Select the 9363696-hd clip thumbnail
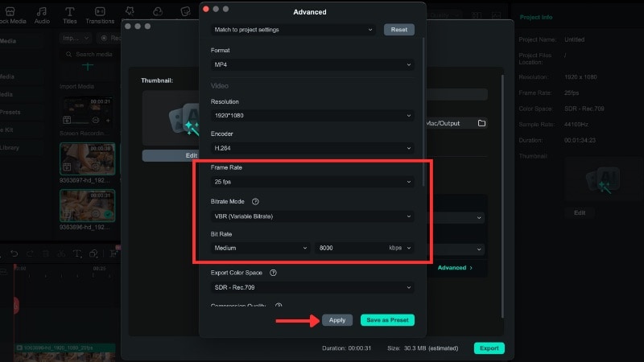This screenshot has width=644, height=362. click(x=88, y=206)
